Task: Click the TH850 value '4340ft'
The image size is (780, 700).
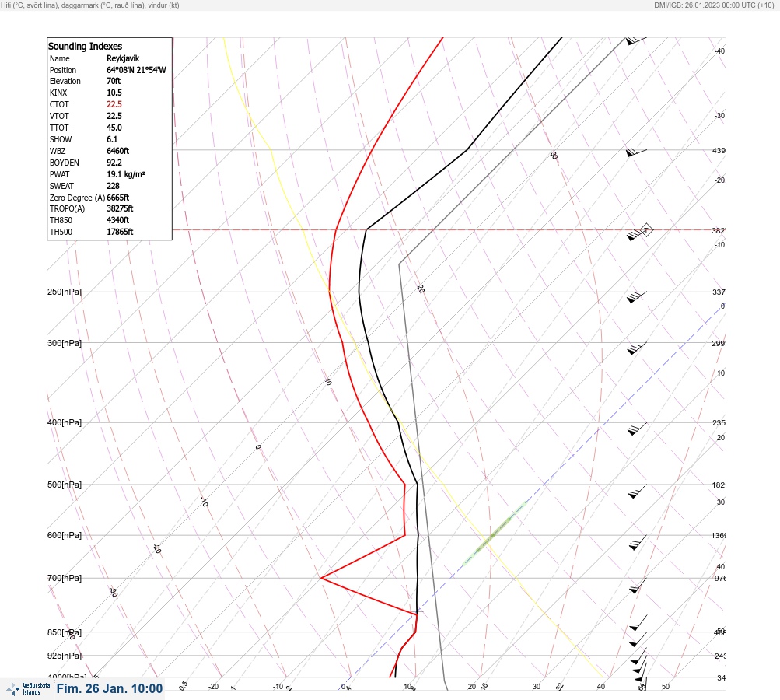Action: (118, 220)
